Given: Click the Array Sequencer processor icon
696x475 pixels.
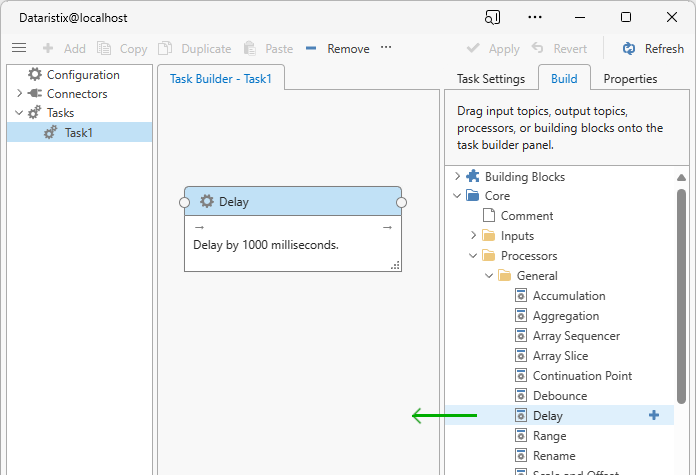Looking at the screenshot, I should (x=521, y=335).
